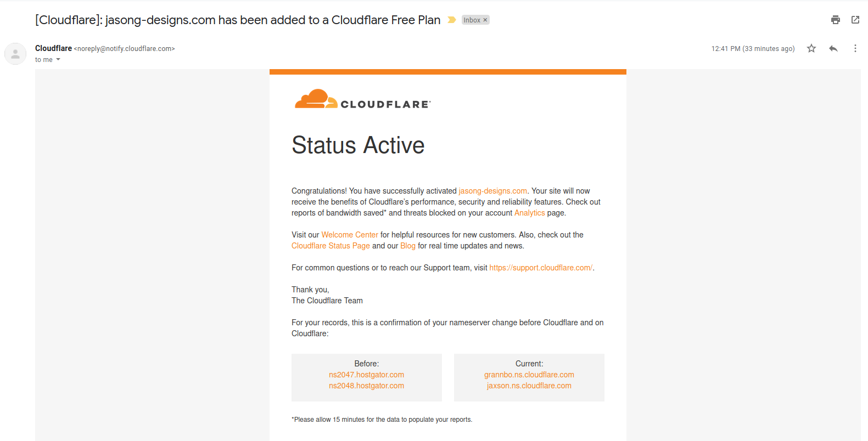Click the grannbo.ns.cloudflare.com nameserver link
The width and height of the screenshot is (868, 441).
529,375
